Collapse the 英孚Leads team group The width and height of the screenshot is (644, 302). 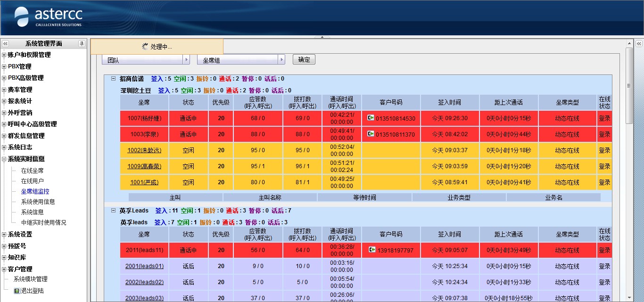113,211
